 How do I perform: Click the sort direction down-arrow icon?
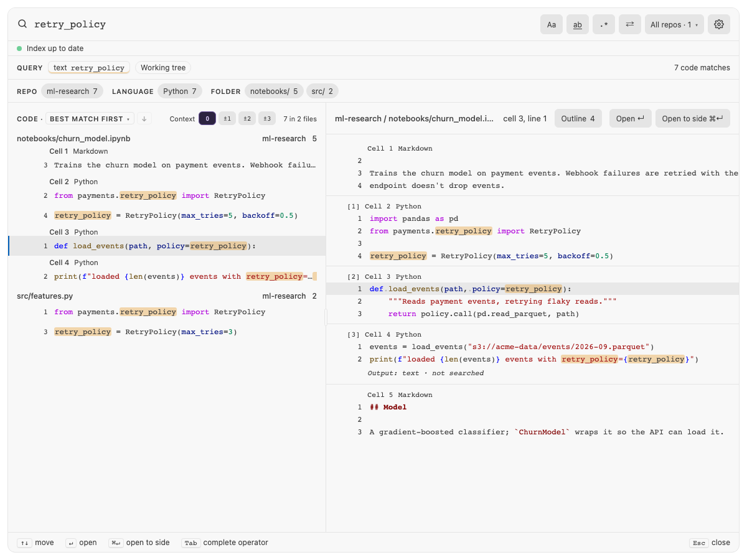pyautogui.click(x=144, y=119)
